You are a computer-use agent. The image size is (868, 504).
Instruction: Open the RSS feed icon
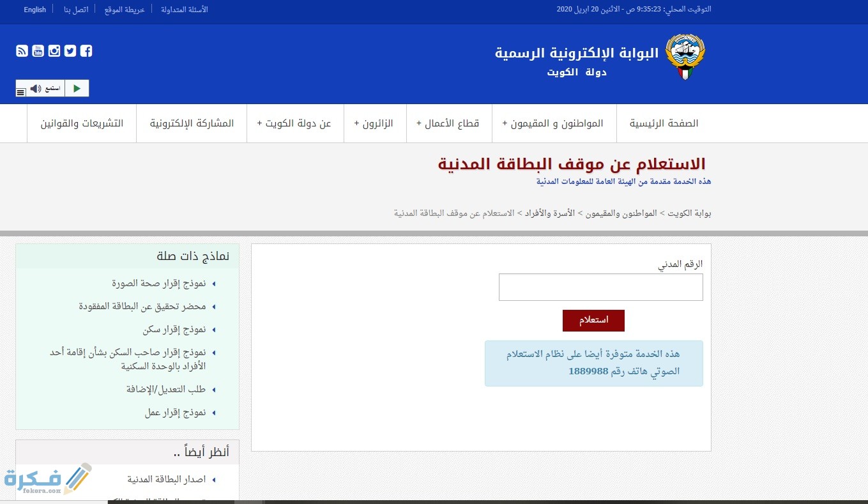tap(22, 51)
